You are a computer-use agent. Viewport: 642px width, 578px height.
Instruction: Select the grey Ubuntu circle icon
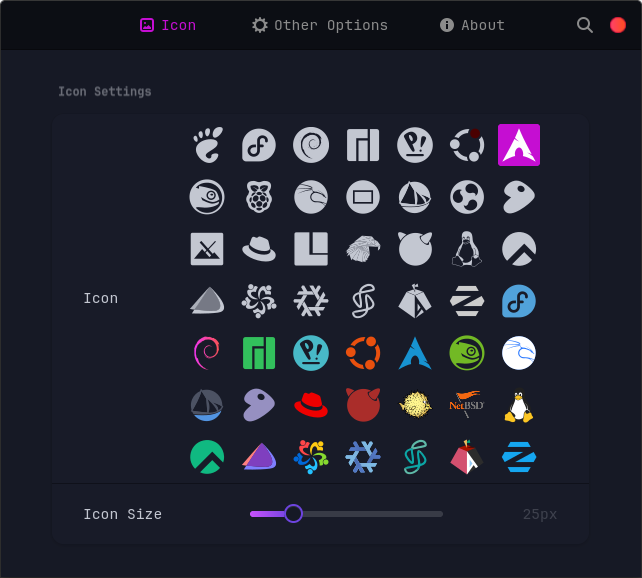467,145
